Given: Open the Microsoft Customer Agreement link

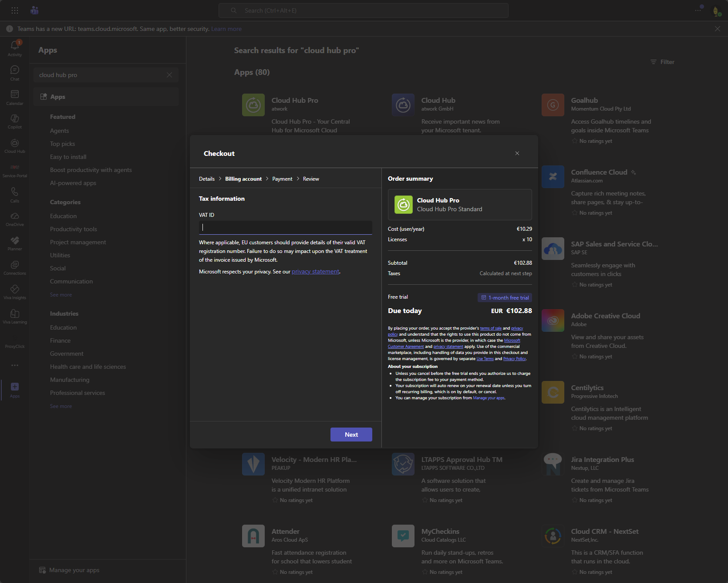Looking at the screenshot, I should [x=454, y=344].
